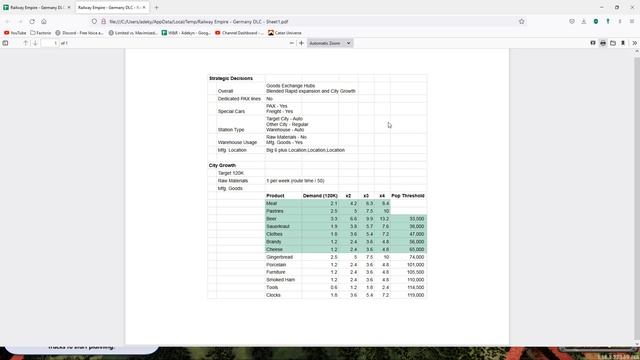Click the Product column header

(275, 196)
